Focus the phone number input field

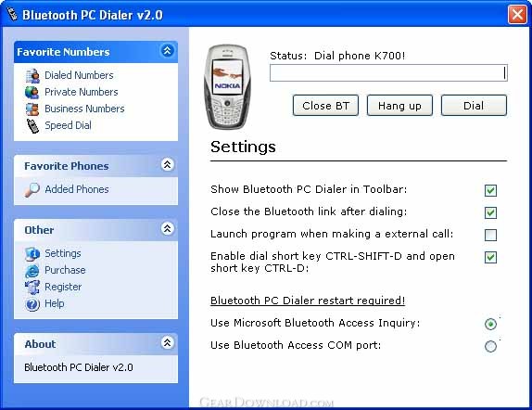pos(388,73)
